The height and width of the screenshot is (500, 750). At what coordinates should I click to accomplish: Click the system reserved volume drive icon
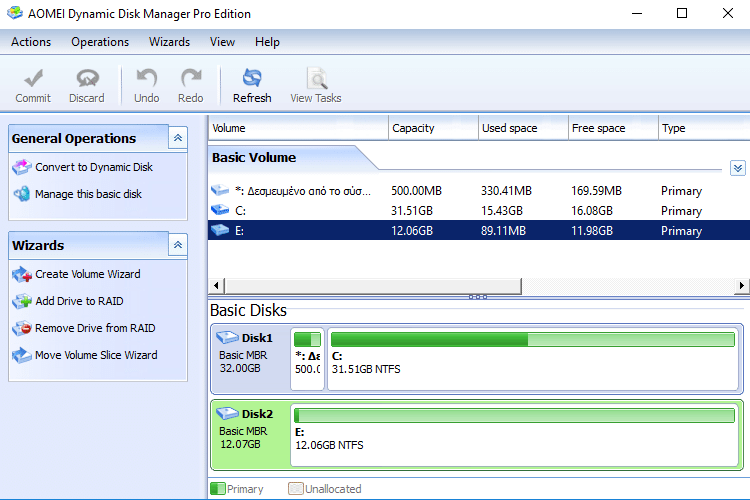(x=220, y=190)
